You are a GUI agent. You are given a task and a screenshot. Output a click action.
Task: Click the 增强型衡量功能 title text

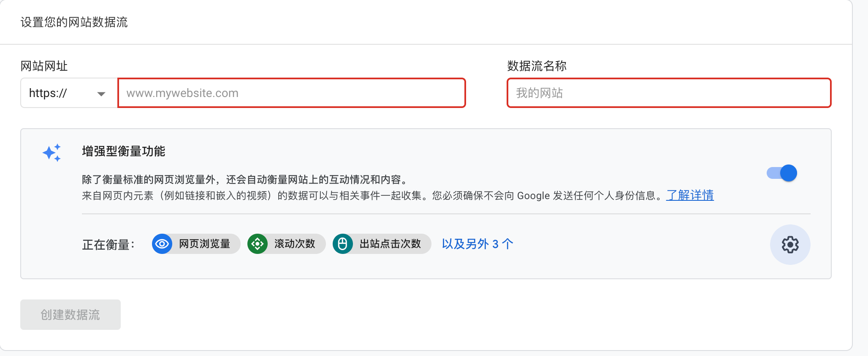(x=124, y=151)
